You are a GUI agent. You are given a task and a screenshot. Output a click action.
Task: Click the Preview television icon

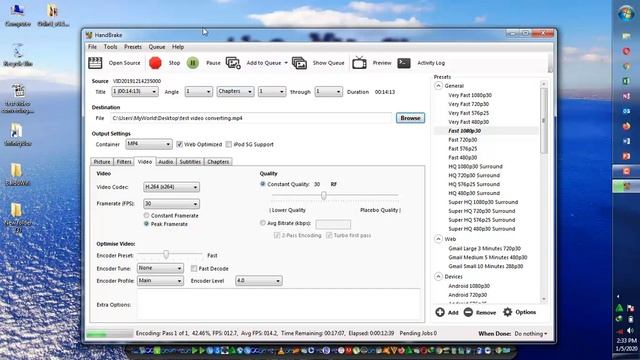(x=360, y=63)
